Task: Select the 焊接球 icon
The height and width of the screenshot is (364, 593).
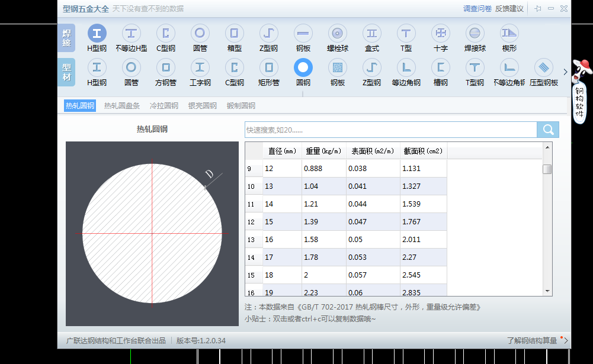Action: tap(475, 34)
